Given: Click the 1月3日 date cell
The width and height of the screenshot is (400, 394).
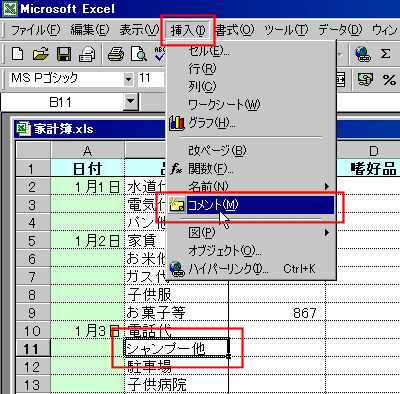Looking at the screenshot, I should (88, 331).
